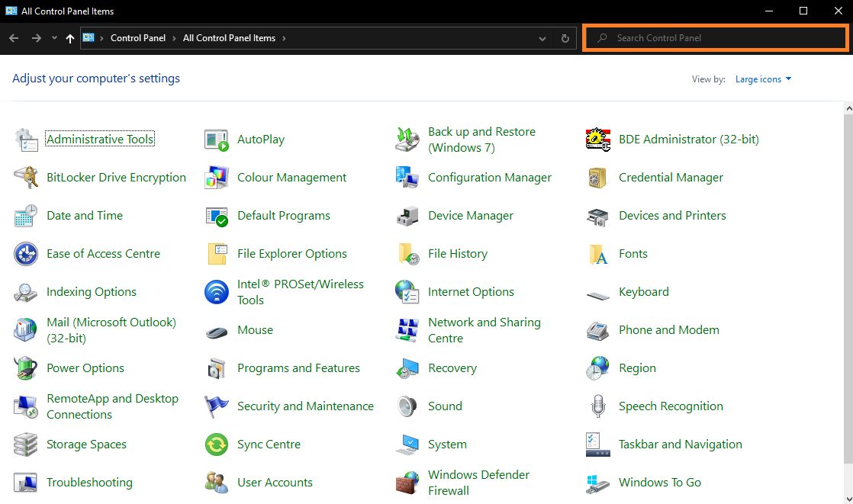Open the Recovery link
The image size is (853, 504).
point(452,368)
